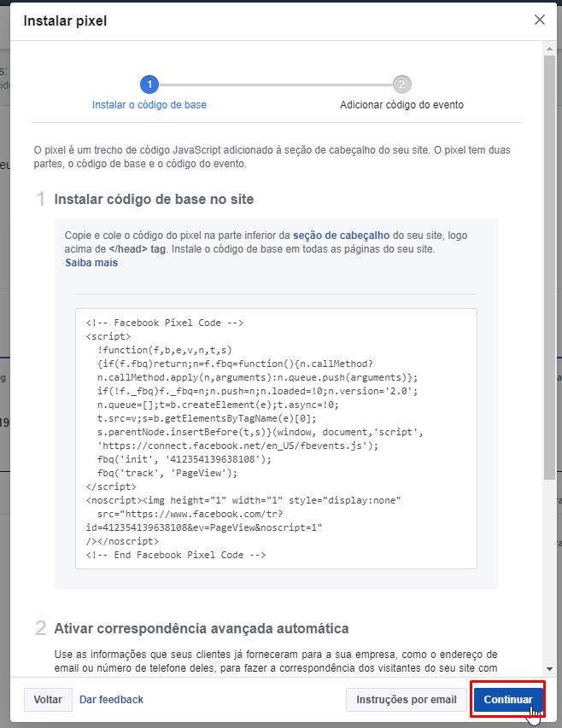Select step 2 circle in progress indicator

point(401,84)
